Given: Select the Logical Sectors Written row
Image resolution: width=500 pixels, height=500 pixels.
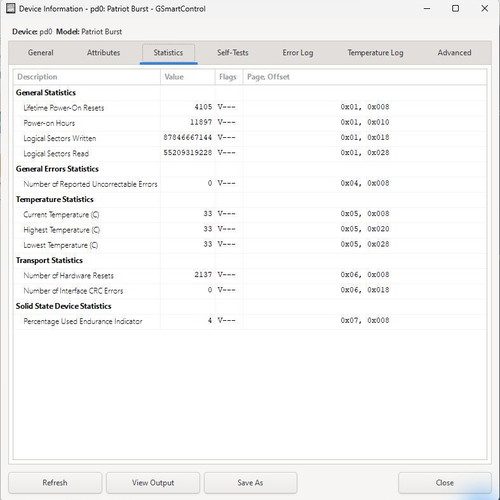Looking at the screenshot, I should point(250,138).
